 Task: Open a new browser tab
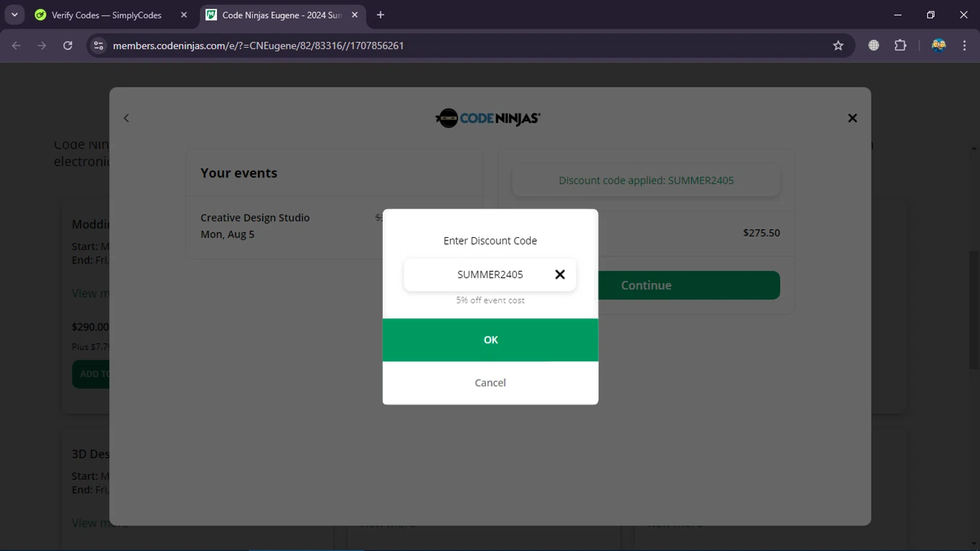(380, 15)
